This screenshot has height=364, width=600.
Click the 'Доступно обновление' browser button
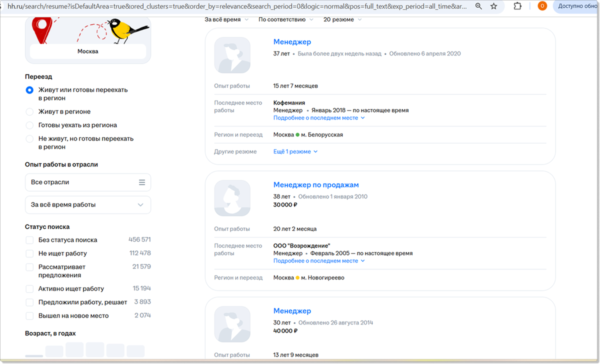tap(576, 6)
